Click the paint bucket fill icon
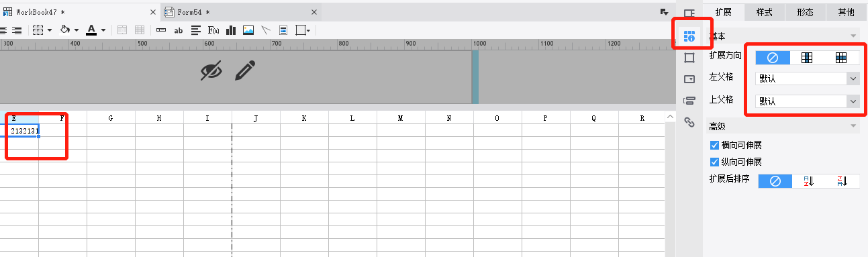The height and width of the screenshot is (257, 868). pos(65,30)
